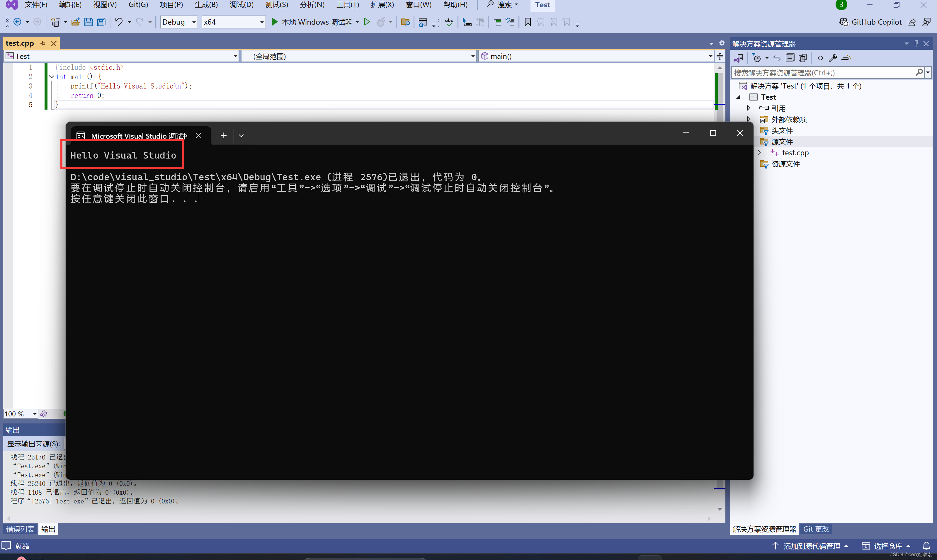Image resolution: width=937 pixels, height=560 pixels.
Task: Open Solution Explorer properties wrench icon
Action: tap(833, 57)
